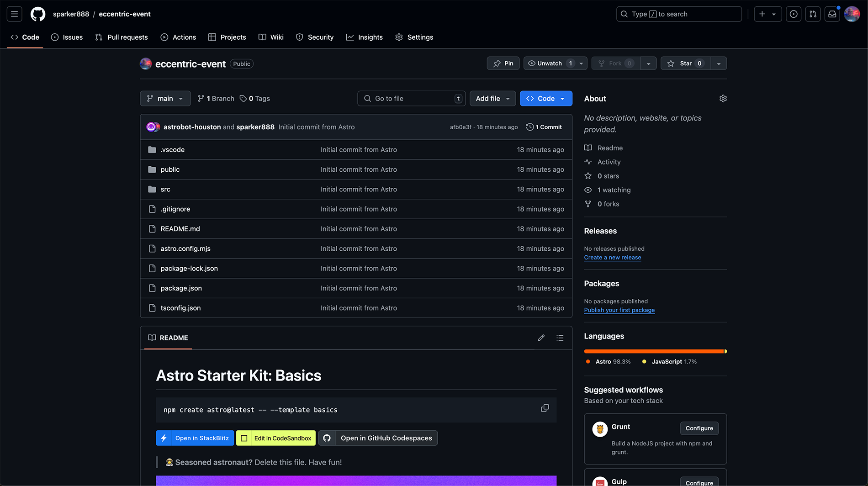Click Create a new release link
Viewport: 868px width, 486px height.
point(612,257)
